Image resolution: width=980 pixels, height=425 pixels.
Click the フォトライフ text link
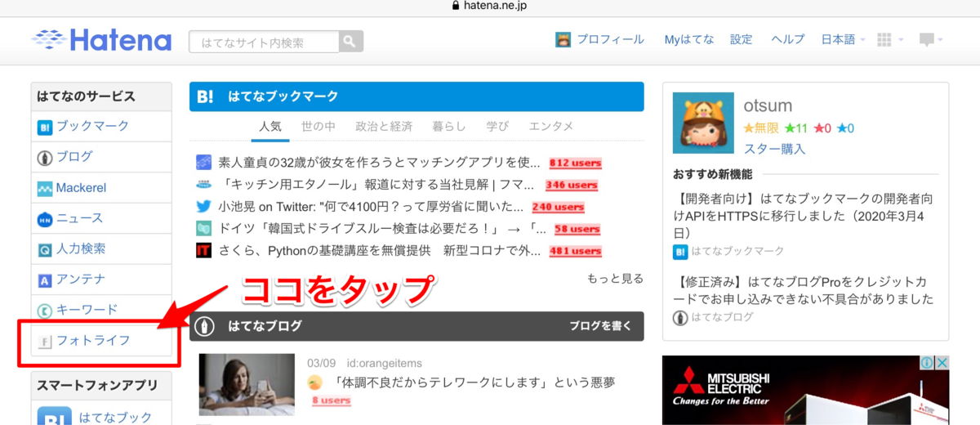tap(93, 340)
